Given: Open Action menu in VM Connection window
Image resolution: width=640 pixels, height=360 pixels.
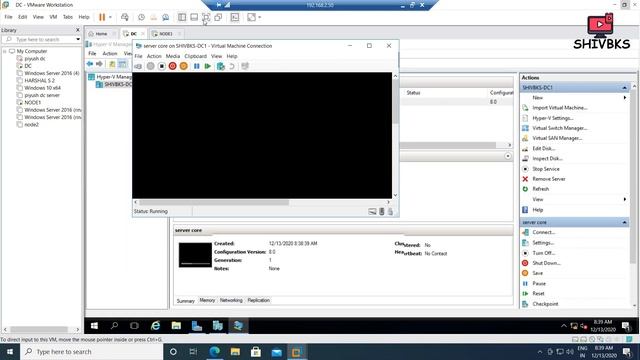Looking at the screenshot, I should [x=154, y=56].
